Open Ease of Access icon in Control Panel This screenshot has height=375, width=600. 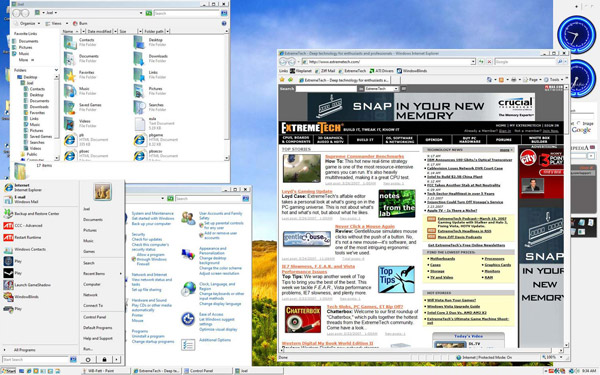point(188,319)
